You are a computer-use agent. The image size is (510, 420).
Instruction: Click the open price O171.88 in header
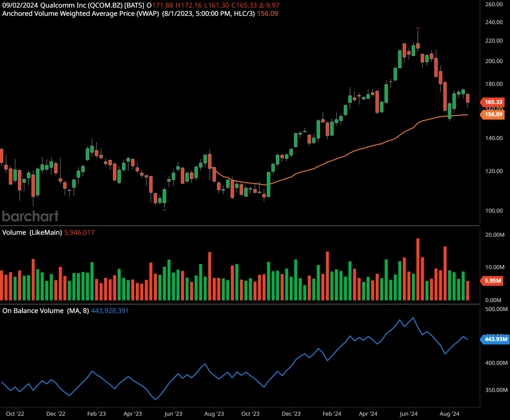160,5
